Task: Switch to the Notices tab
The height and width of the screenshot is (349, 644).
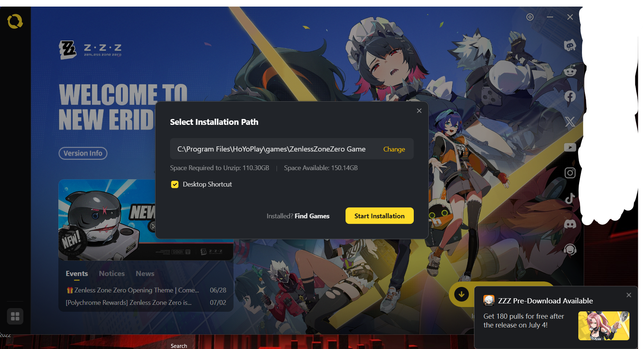Action: [112, 273]
